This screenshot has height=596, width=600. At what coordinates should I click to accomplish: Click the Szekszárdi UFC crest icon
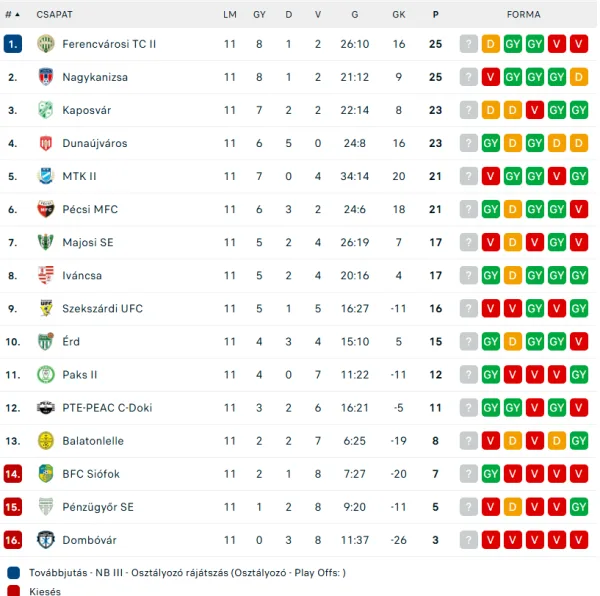coord(45,308)
